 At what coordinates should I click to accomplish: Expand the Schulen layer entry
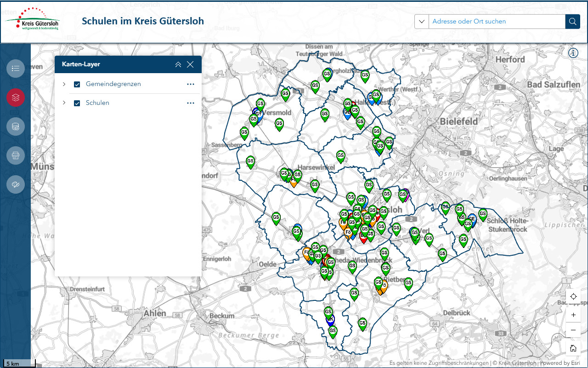coord(64,103)
